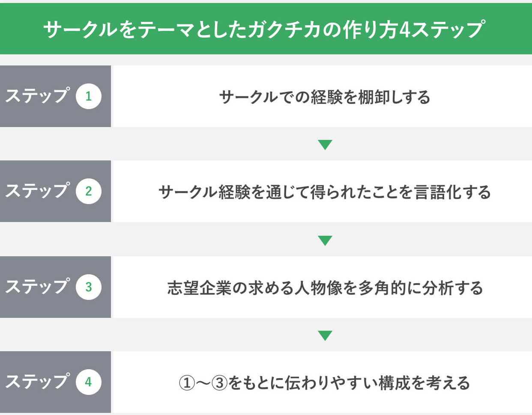Select the white circle numbered 3
Screen dimensions: 532x415
point(88,287)
